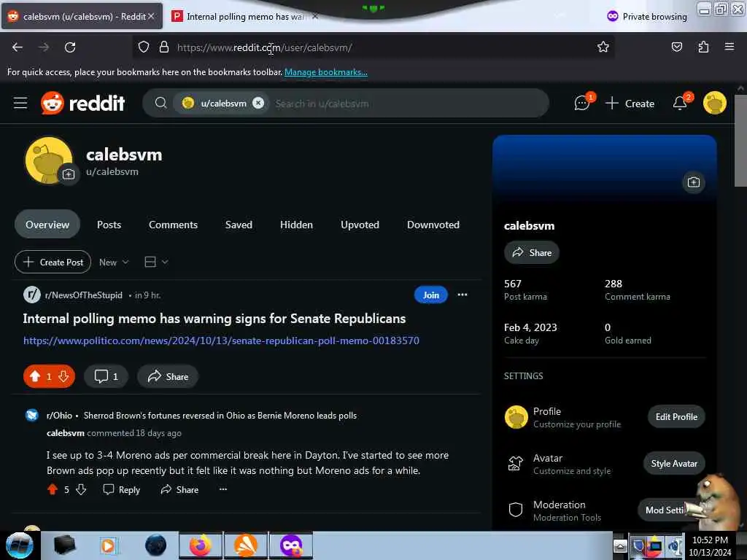Click the search magnifier icon
Image resolution: width=747 pixels, height=560 pixels.
coord(161,103)
